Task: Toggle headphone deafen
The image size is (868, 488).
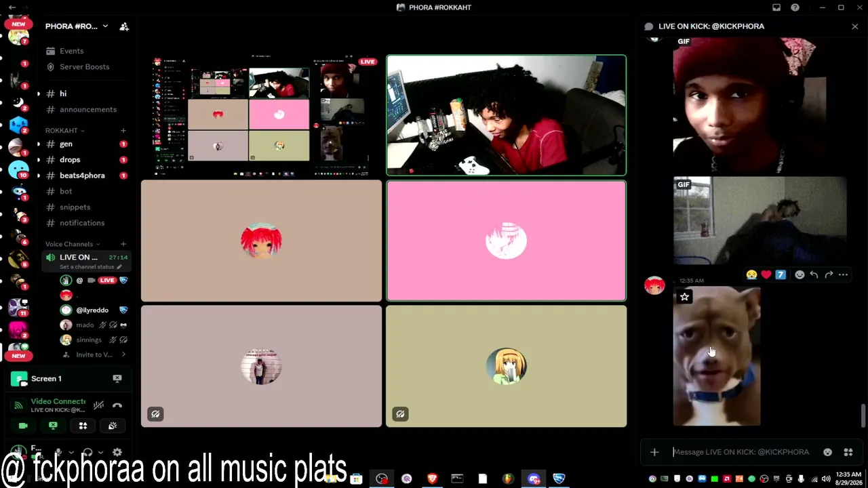Action: pyautogui.click(x=87, y=452)
